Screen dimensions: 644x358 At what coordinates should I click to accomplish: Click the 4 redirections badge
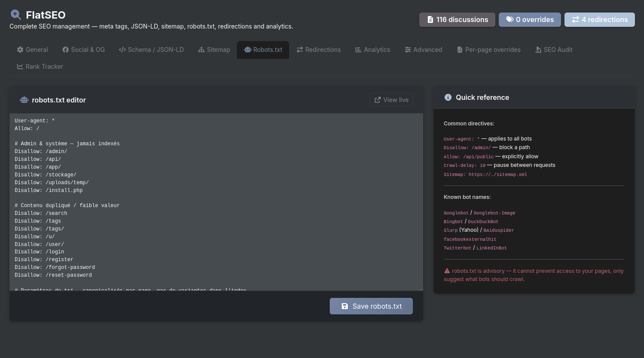coord(599,20)
